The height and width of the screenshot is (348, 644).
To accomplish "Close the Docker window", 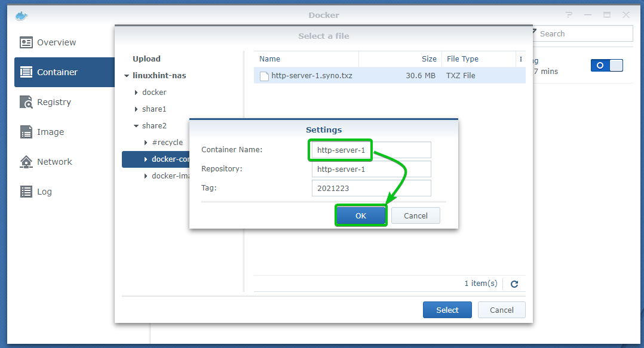I will click(x=626, y=15).
